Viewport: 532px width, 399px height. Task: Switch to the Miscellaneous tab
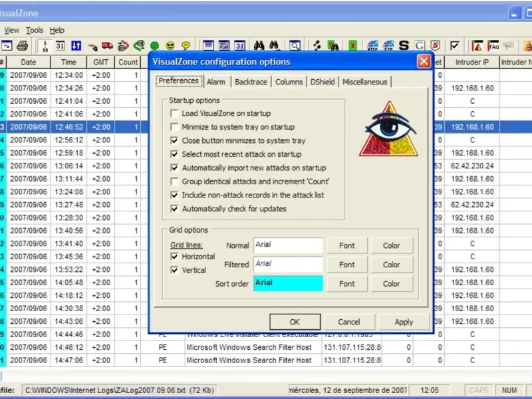point(364,82)
